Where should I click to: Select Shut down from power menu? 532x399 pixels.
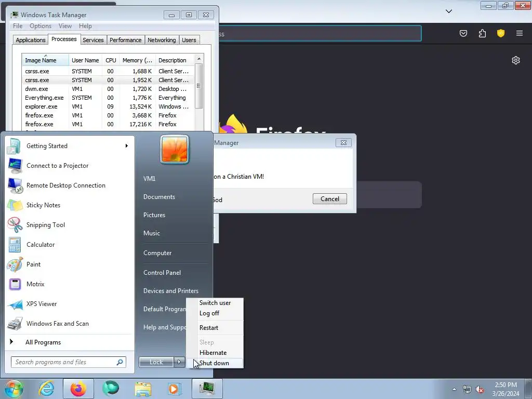[215, 363]
